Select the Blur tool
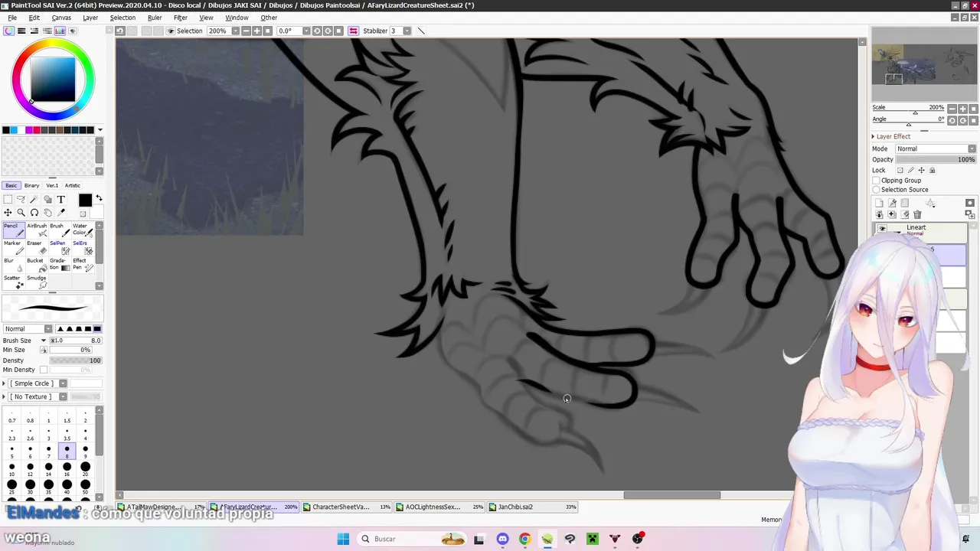Image resolution: width=980 pixels, height=551 pixels. pyautogui.click(x=15, y=265)
